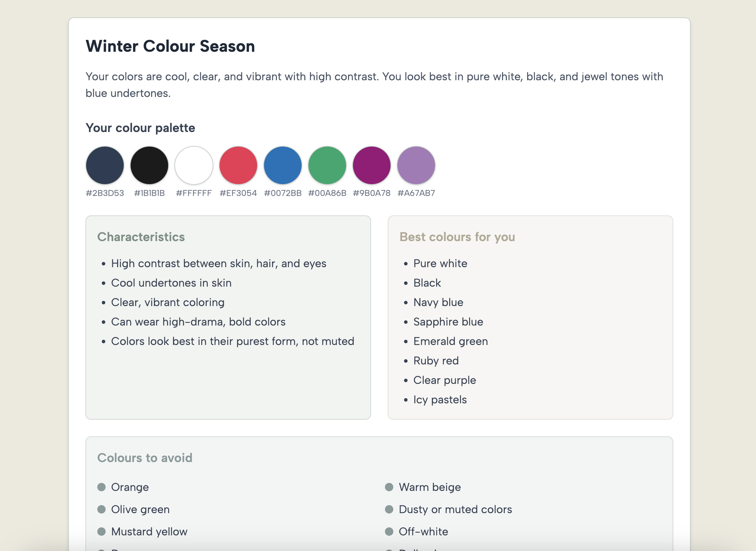Click the bullet next to Mustard yellow
The image size is (756, 551).
[101, 532]
